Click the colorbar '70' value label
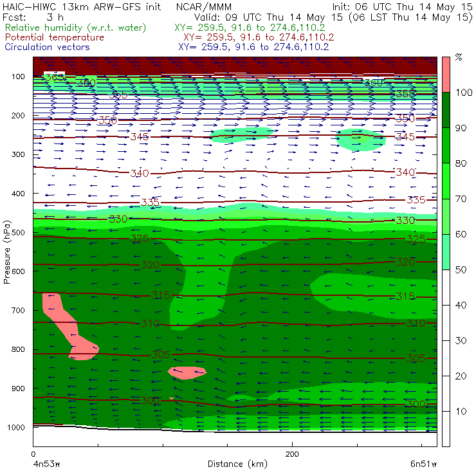This screenshot has height=476, width=476. (461, 199)
